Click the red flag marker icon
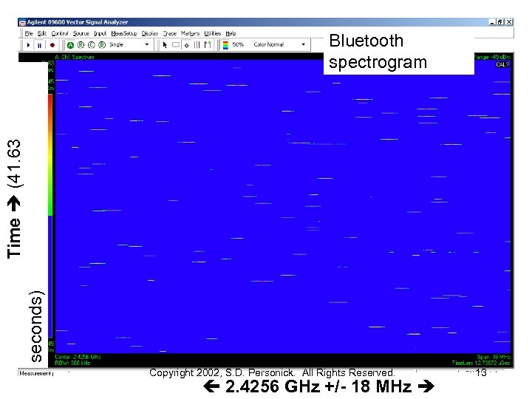This screenshot has height=399, width=532. [x=208, y=45]
